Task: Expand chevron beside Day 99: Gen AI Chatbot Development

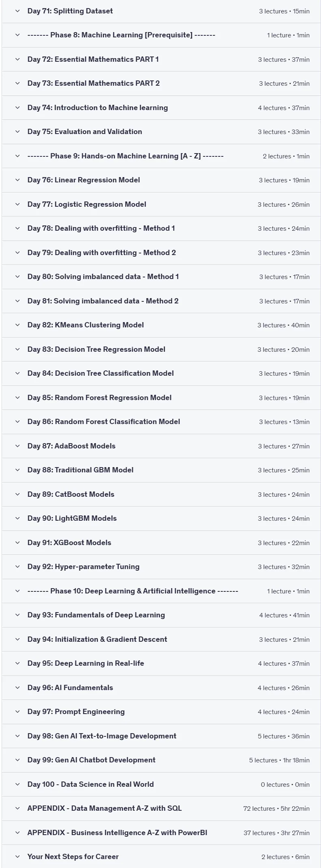Action: [x=17, y=760]
